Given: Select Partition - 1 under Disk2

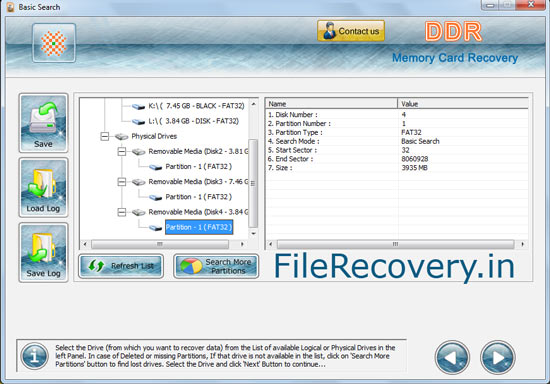Looking at the screenshot, I should click(199, 167).
